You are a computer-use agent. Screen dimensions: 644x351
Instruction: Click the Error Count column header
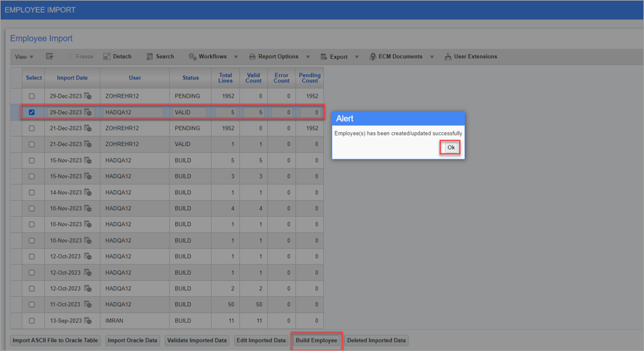[x=282, y=78]
